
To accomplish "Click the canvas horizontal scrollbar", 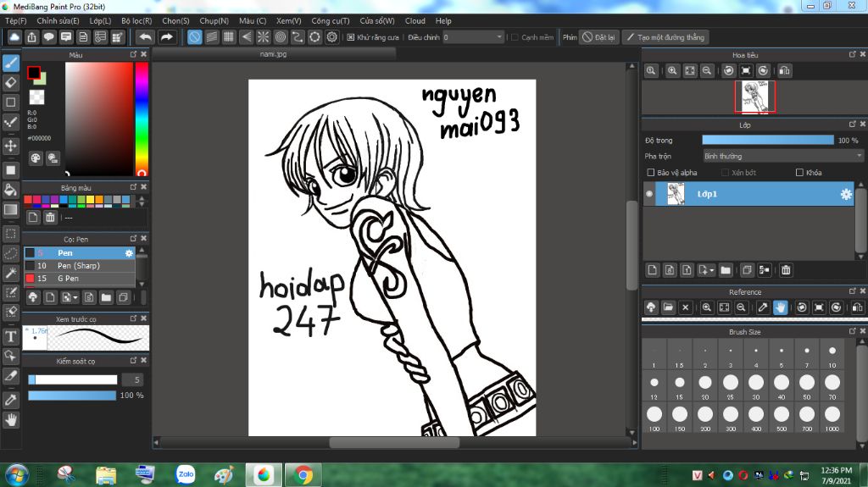I will [x=394, y=443].
